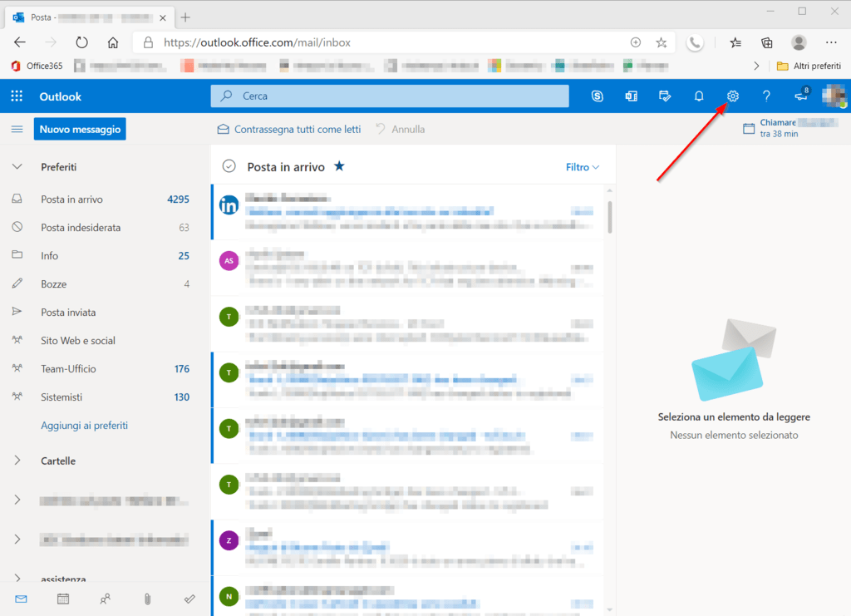This screenshot has width=851, height=616.
Task: Open the OneNote feed icon
Action: [632, 96]
